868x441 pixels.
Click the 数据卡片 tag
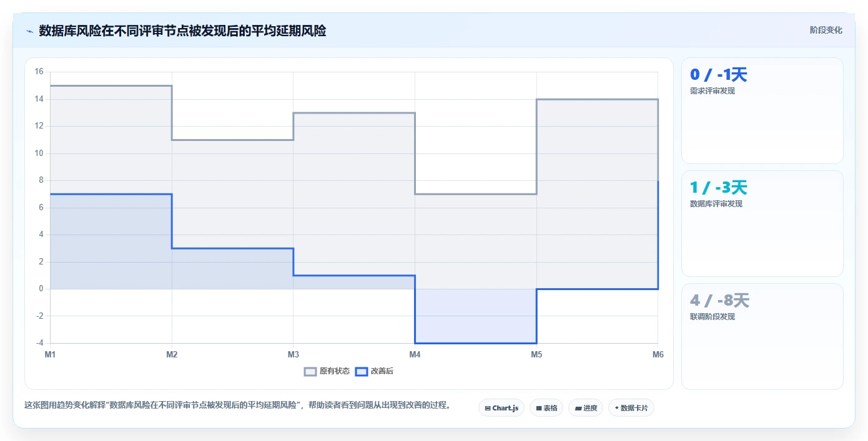tap(631, 408)
